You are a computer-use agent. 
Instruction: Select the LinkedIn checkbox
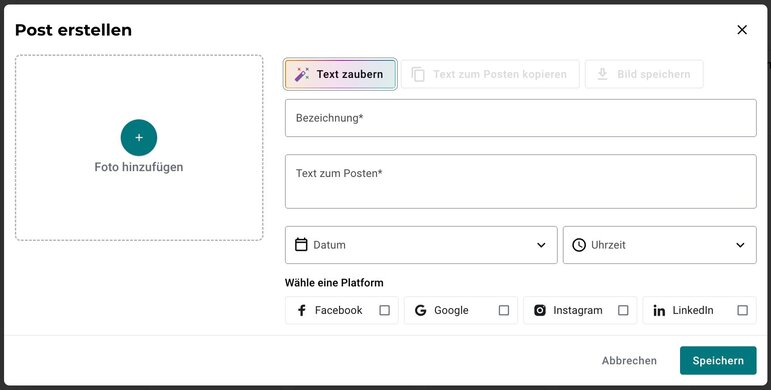pos(742,310)
